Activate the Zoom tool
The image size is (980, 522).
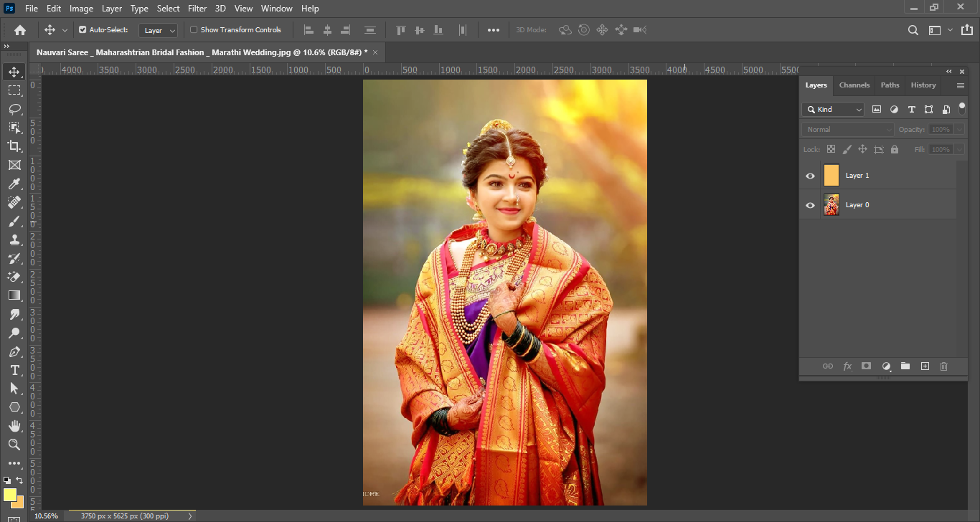(14, 445)
